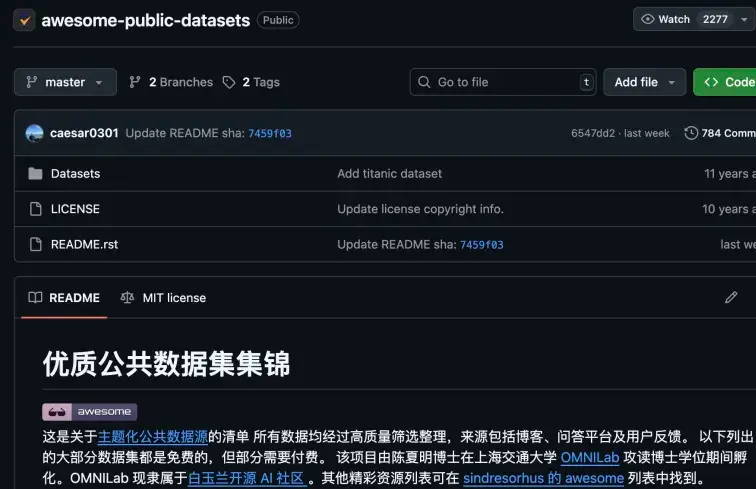Click 'last week' next to commit 6547dd2
This screenshot has width=756, height=489.
[x=647, y=133]
